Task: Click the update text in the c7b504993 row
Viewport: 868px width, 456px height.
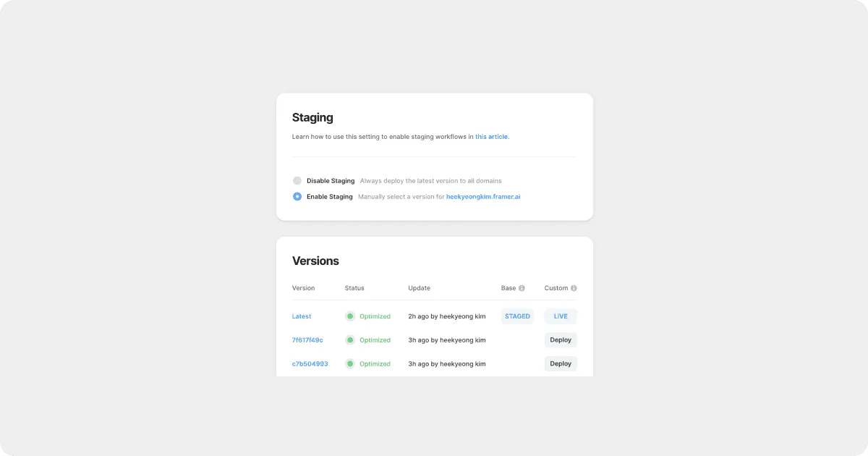Action: point(447,364)
